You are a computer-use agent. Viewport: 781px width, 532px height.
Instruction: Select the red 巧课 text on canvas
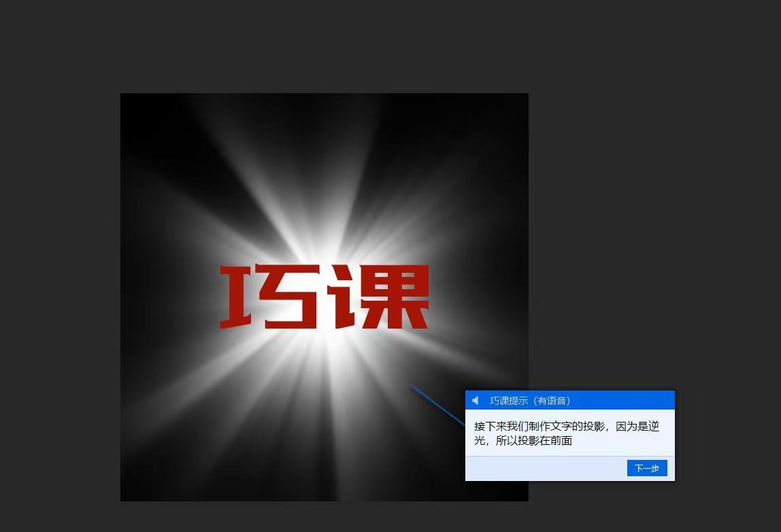[325, 297]
